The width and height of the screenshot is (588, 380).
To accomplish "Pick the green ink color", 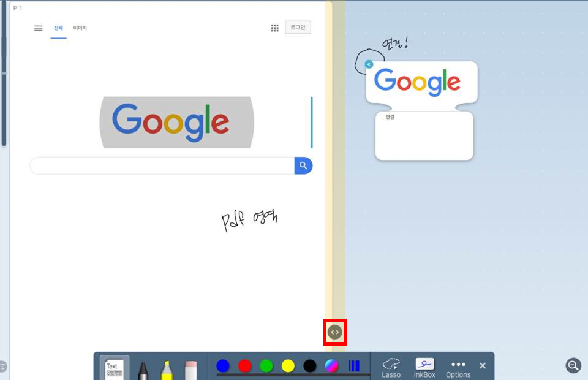I will (x=266, y=365).
